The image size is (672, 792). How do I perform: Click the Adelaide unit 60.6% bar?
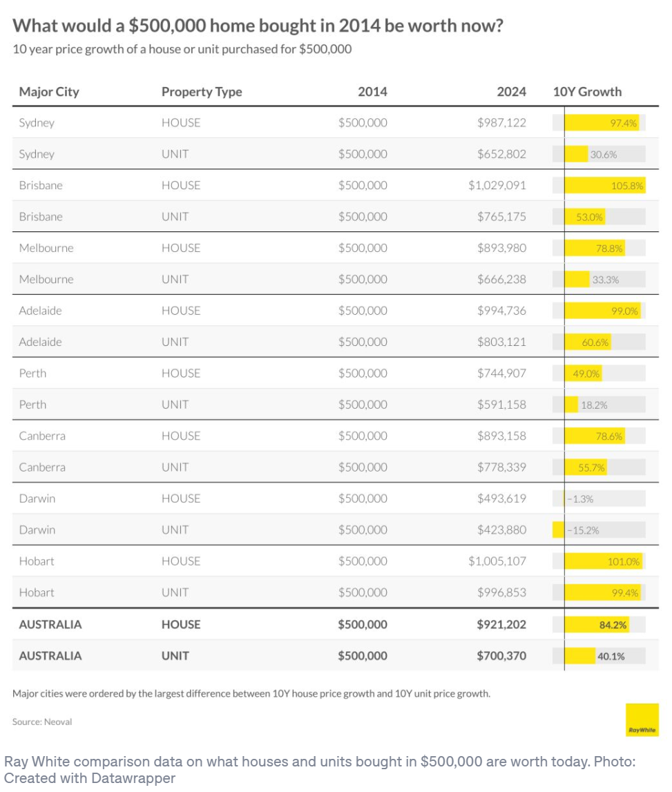coord(588,342)
